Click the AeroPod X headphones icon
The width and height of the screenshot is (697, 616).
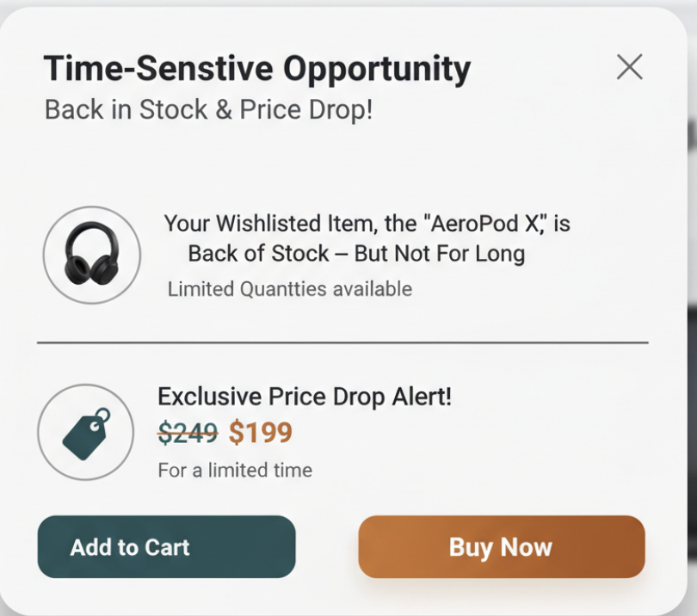(91, 255)
